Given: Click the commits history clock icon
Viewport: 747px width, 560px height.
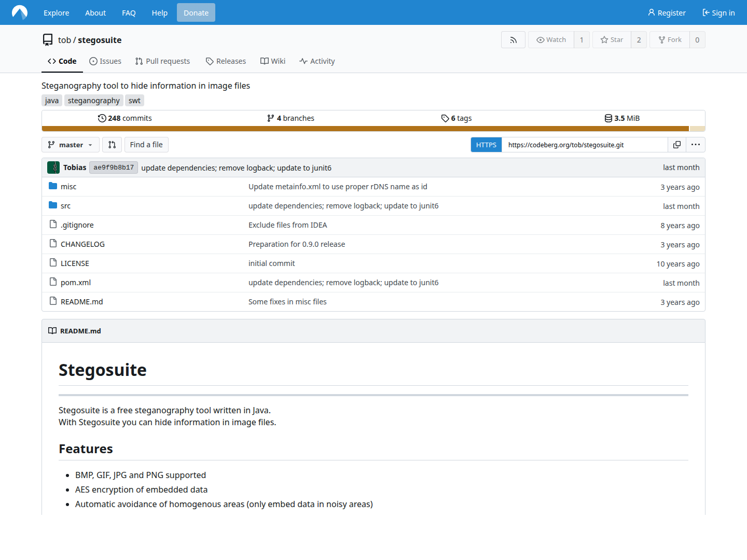Looking at the screenshot, I should click(102, 118).
